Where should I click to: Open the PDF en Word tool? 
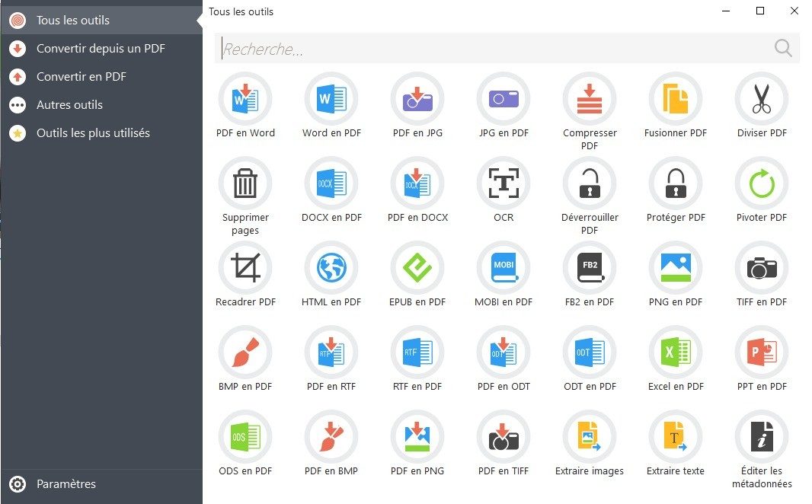click(245, 99)
